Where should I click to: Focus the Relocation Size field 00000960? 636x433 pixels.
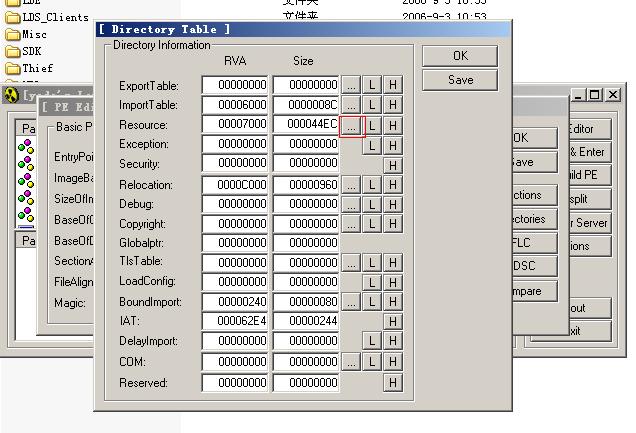tap(306, 184)
